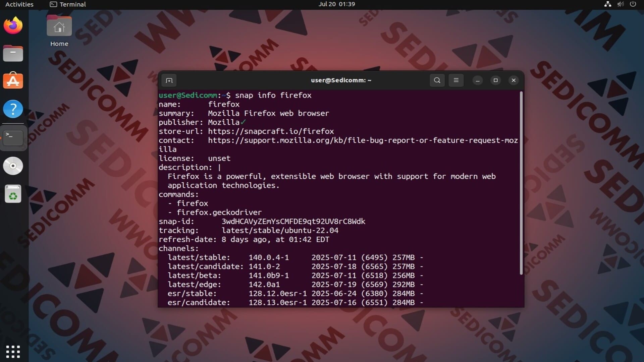Open the Home folder on the desktop

[x=59, y=31]
